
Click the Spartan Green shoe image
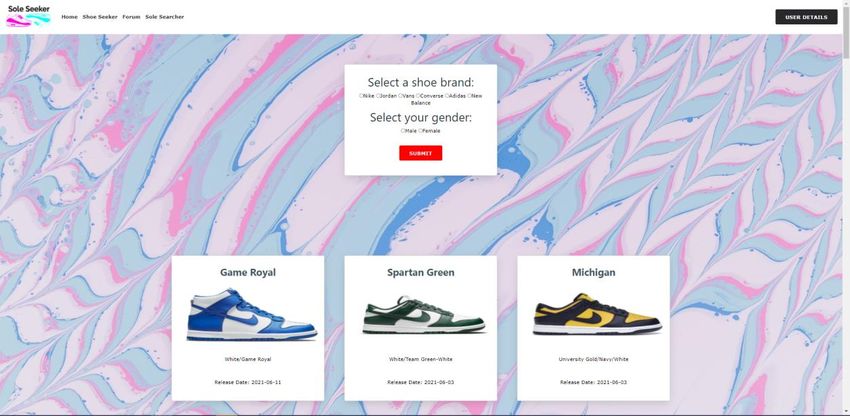pos(424,315)
